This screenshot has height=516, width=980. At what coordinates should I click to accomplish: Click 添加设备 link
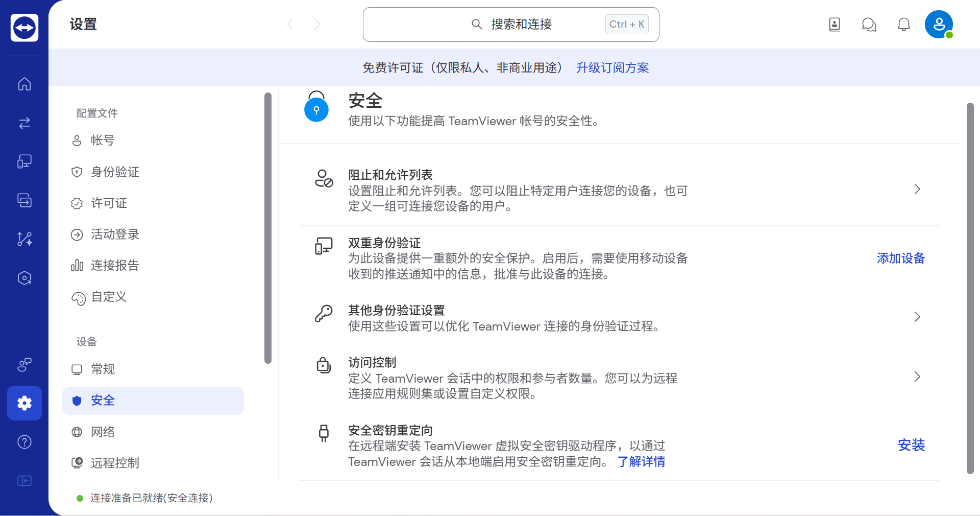(901, 259)
